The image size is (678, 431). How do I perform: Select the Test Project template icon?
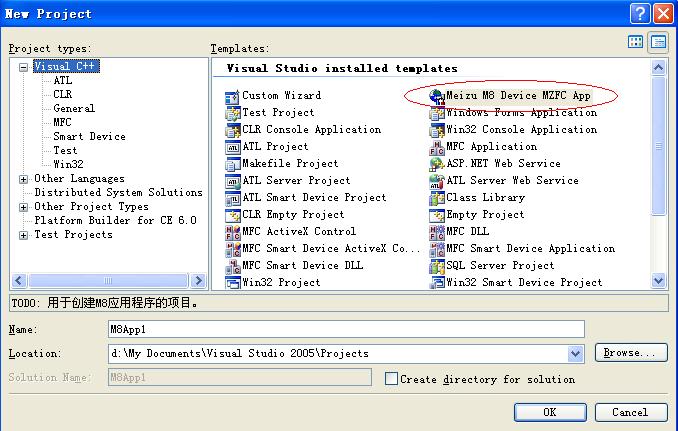[232, 113]
